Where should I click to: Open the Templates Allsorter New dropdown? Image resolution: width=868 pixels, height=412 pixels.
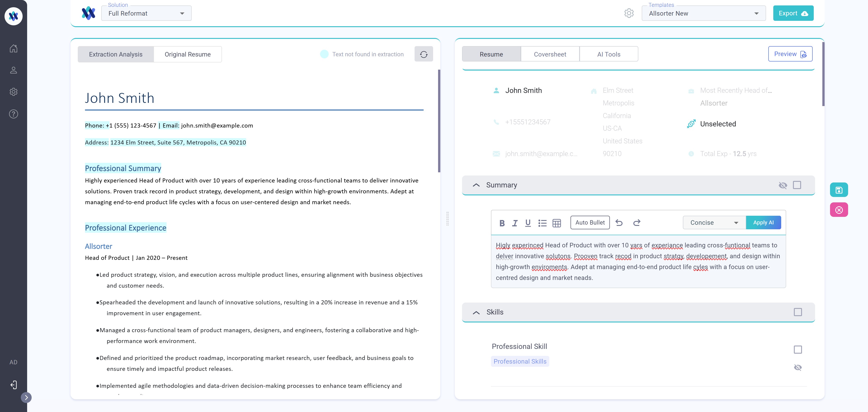tap(703, 14)
